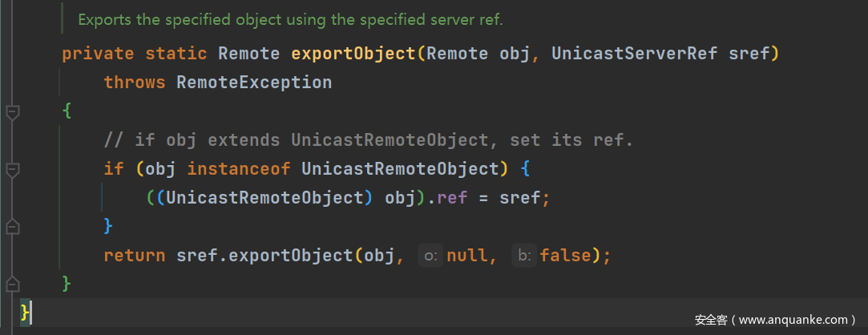Click RemoteException in the throws clause

click(x=253, y=83)
